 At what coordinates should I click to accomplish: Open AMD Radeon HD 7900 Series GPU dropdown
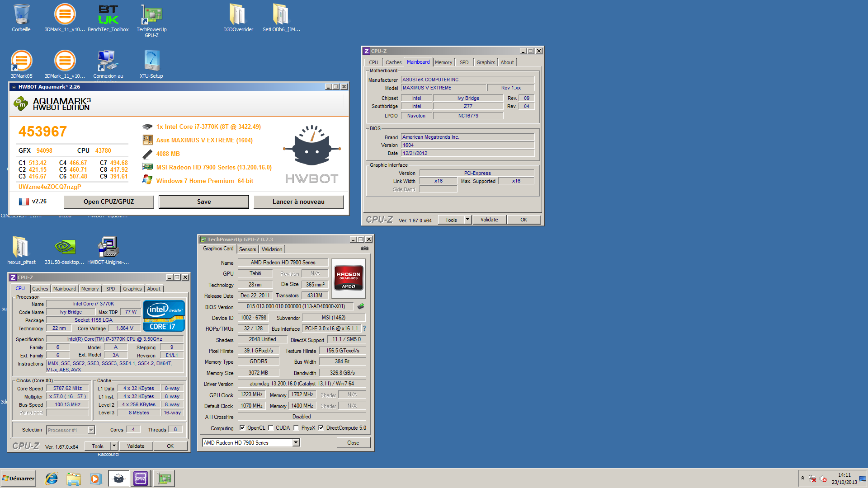[x=296, y=442]
